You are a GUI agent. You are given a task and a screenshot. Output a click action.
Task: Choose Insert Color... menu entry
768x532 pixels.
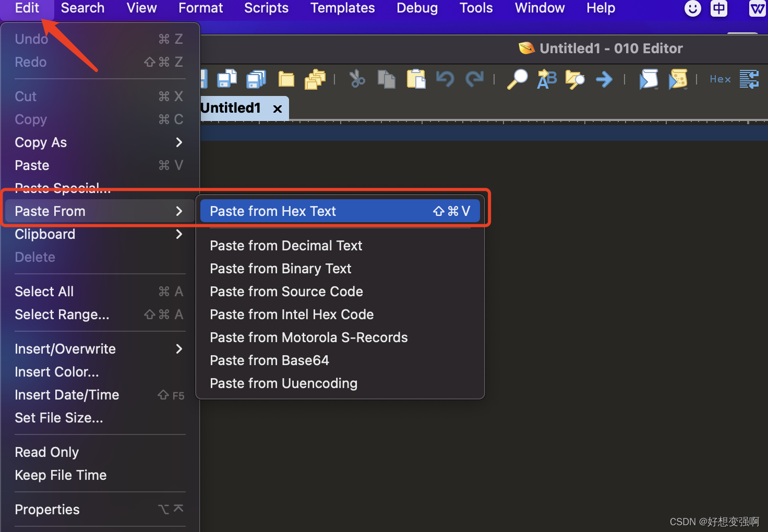pyautogui.click(x=99, y=372)
